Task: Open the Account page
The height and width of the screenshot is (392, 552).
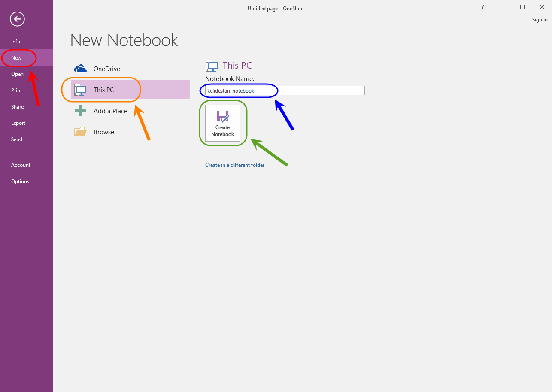Action: click(26, 165)
